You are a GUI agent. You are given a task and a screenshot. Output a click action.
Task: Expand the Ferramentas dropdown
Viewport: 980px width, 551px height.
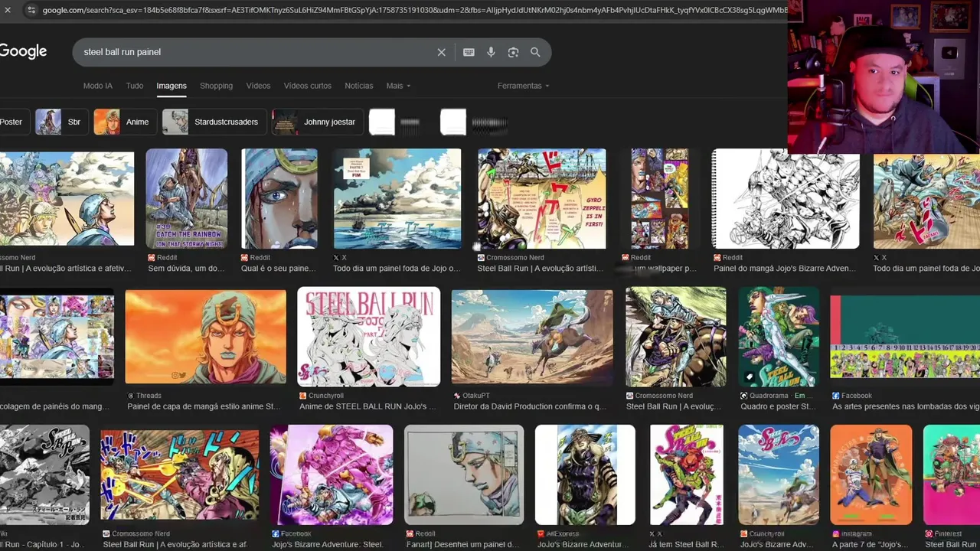(x=523, y=86)
